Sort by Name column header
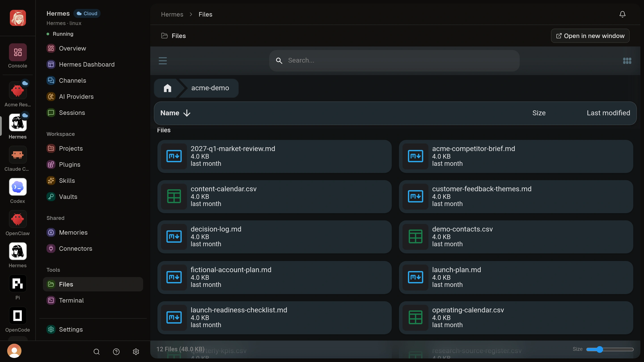644x362 pixels. click(x=175, y=113)
